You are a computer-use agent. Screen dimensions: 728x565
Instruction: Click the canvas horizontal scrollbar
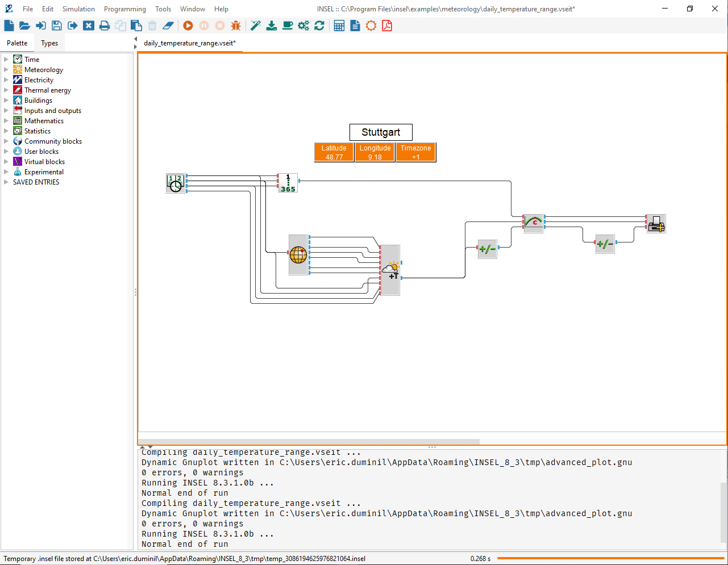click(x=309, y=442)
